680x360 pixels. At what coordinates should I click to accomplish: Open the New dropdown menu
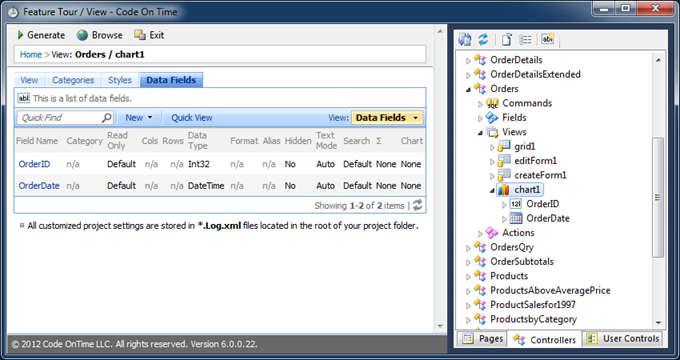coord(139,118)
